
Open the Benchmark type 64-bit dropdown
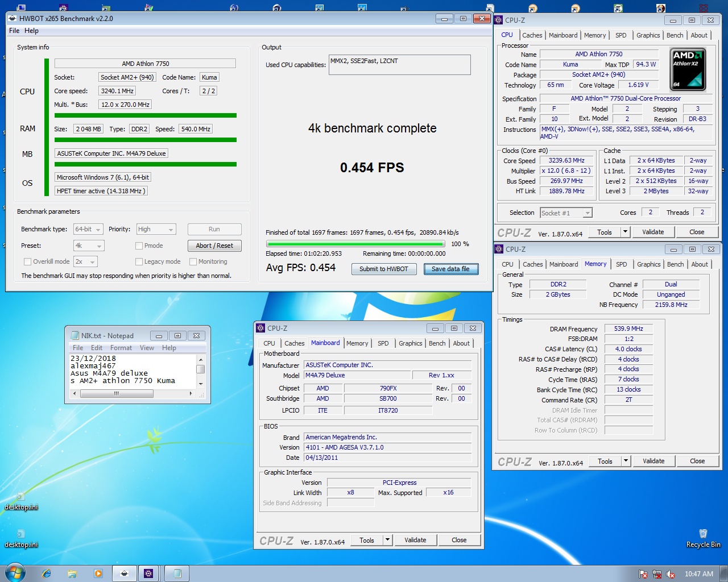(88, 229)
